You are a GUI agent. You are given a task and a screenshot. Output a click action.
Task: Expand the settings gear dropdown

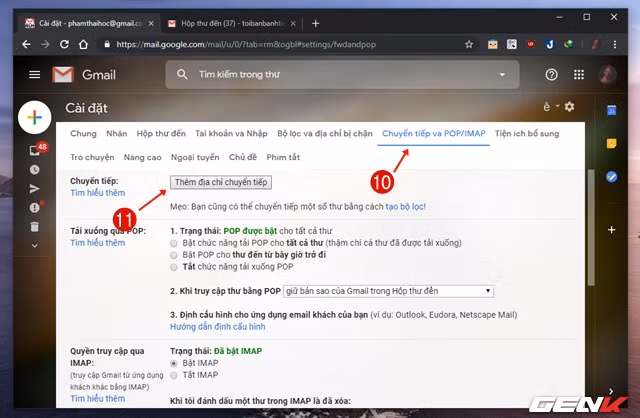(569, 107)
